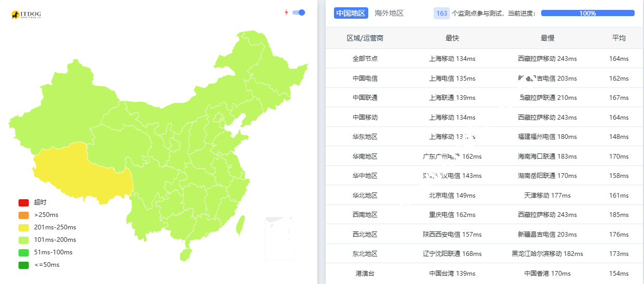
Task: Click the 100% progress bar
Action: click(587, 13)
